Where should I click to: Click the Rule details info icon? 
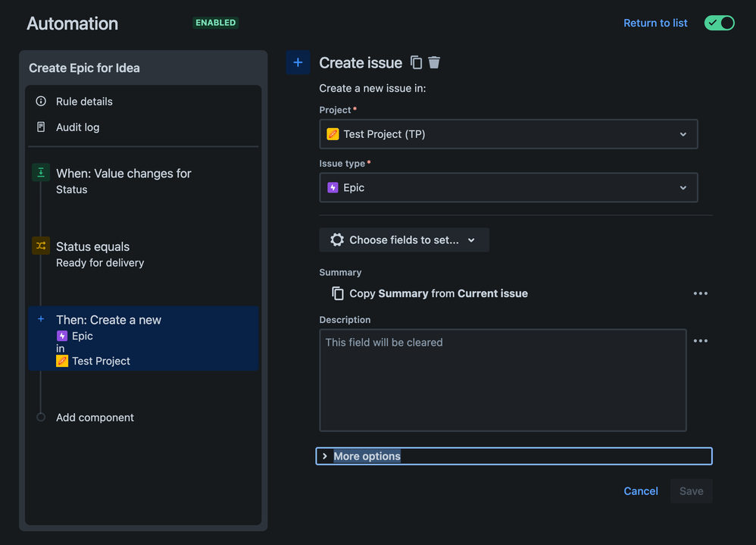click(41, 102)
